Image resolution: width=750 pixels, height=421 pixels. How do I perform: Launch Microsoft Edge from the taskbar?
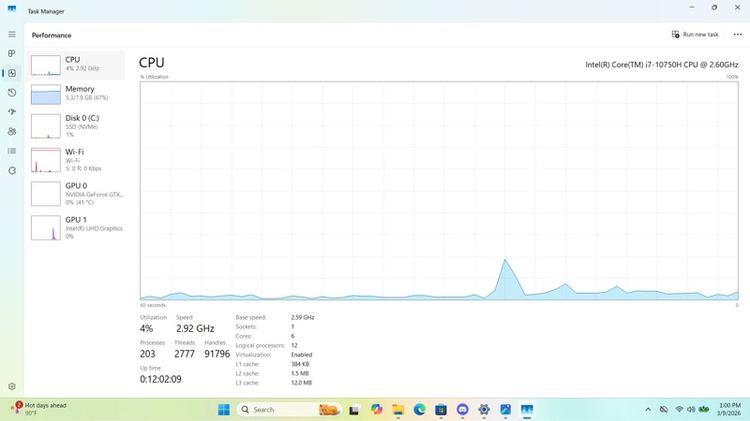[x=419, y=410]
